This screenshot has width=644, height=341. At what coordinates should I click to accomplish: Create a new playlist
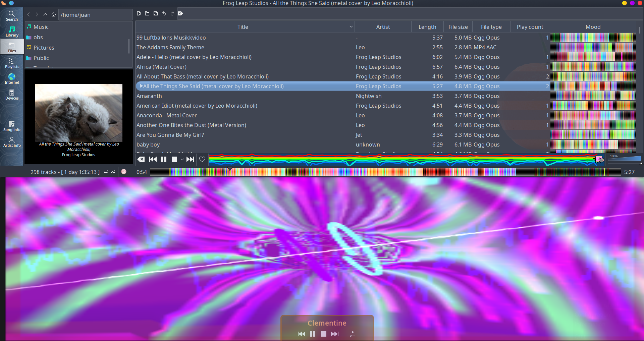click(x=139, y=13)
